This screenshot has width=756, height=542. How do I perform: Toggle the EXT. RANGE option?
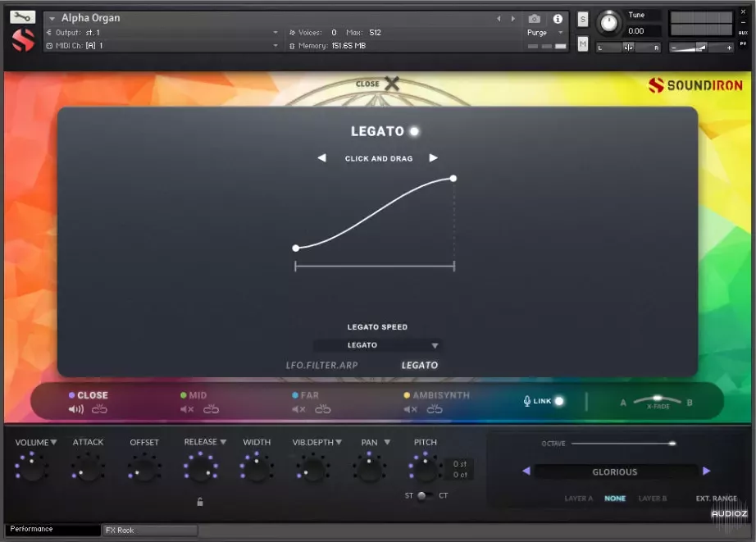pos(716,498)
